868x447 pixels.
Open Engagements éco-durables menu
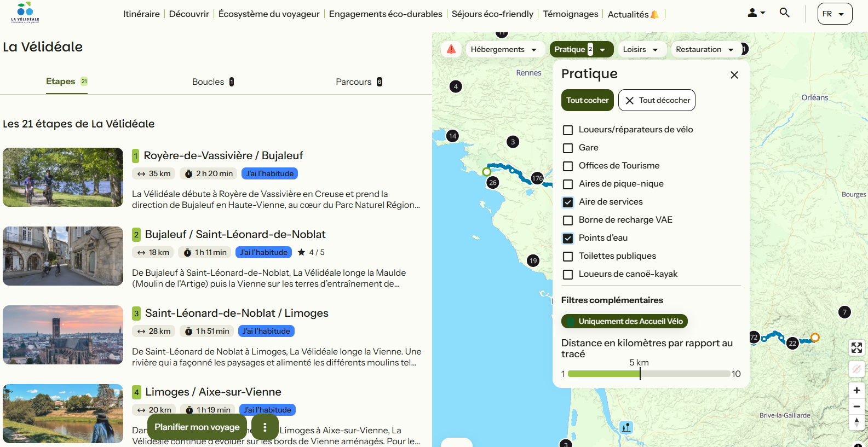pos(386,14)
